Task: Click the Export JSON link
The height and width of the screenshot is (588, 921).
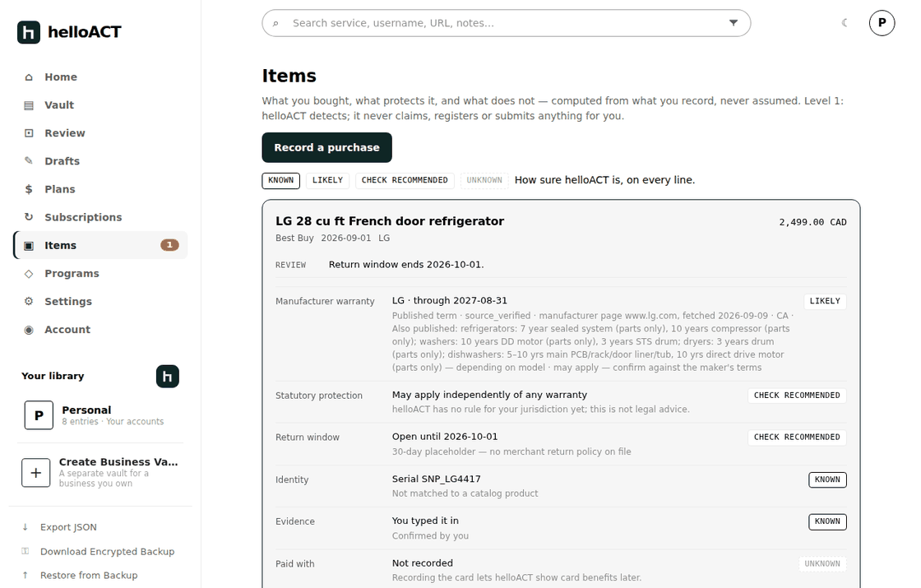Action: 69,527
